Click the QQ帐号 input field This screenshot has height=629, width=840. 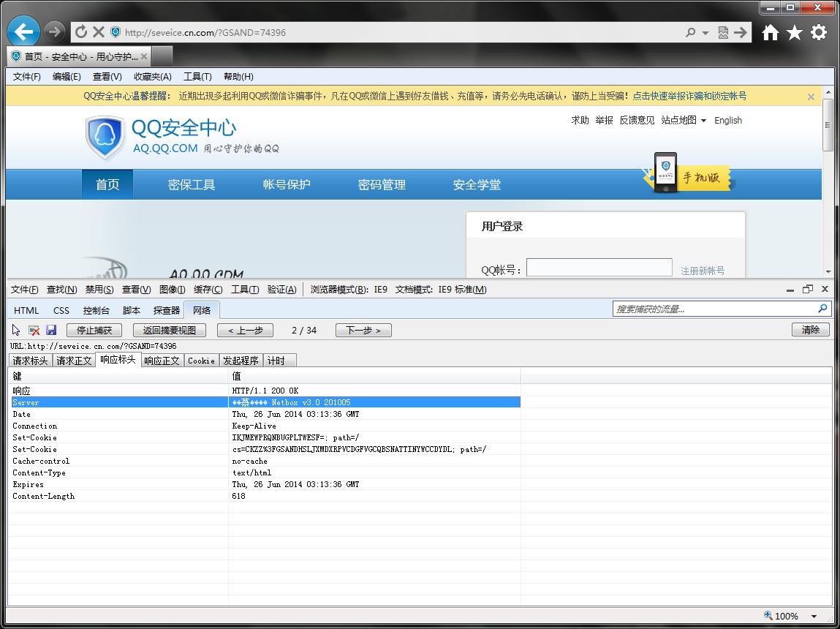click(599, 268)
